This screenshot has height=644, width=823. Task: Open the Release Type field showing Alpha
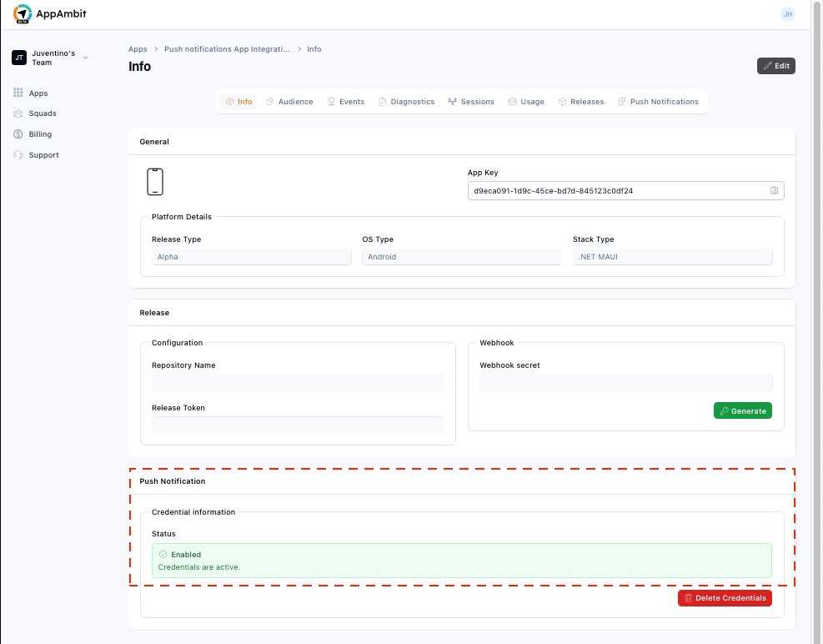click(252, 256)
